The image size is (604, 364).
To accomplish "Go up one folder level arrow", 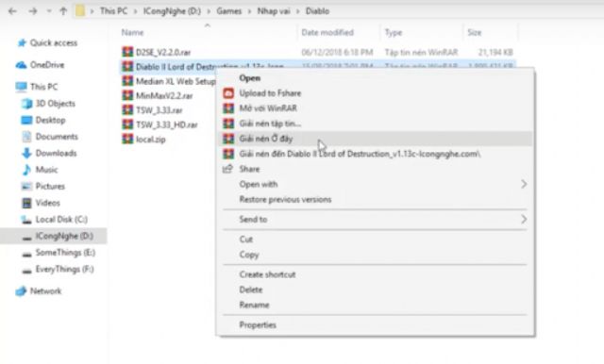I will (x=63, y=11).
